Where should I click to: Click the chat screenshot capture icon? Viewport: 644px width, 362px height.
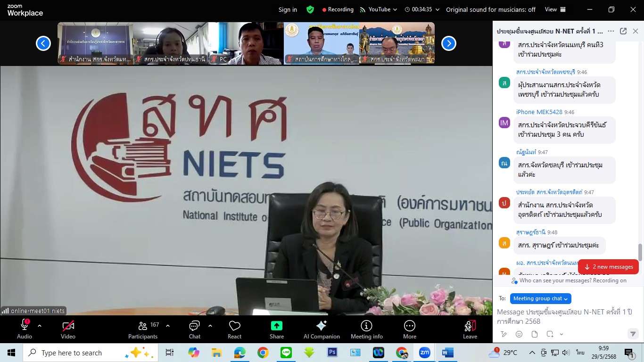point(550,334)
